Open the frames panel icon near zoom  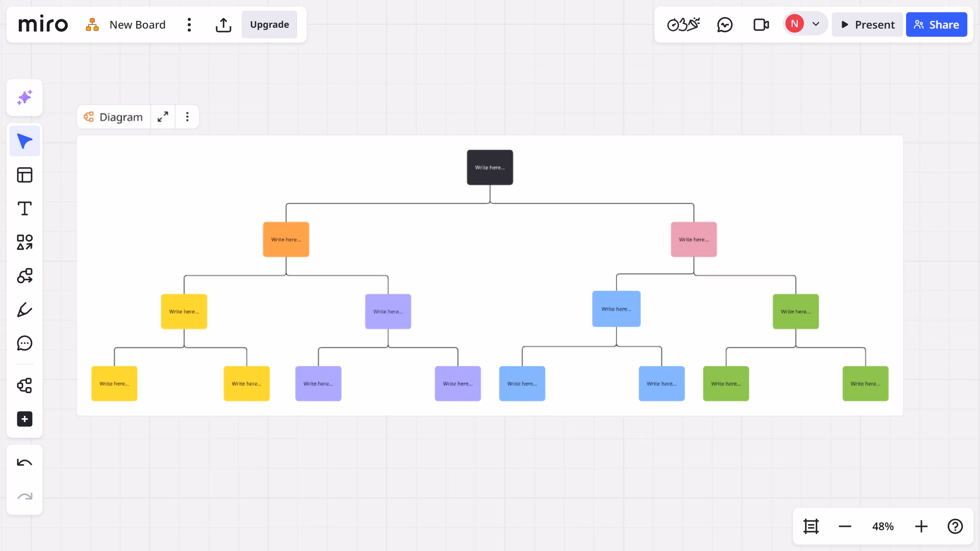coord(811,527)
